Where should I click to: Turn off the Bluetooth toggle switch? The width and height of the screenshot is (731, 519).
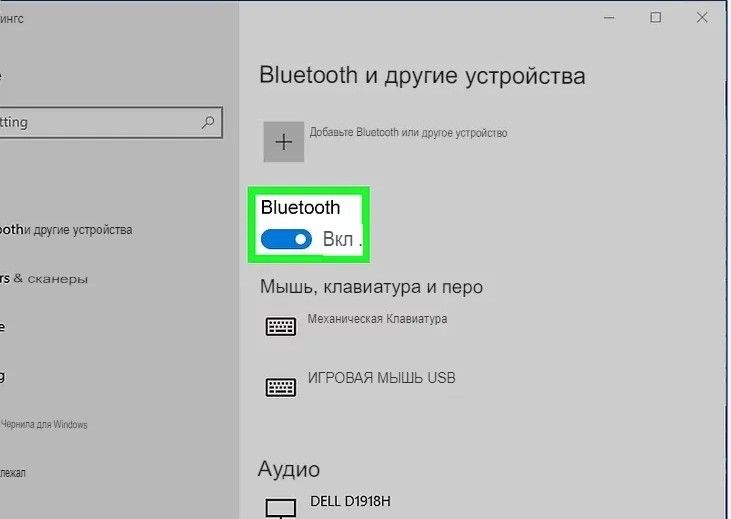click(286, 239)
